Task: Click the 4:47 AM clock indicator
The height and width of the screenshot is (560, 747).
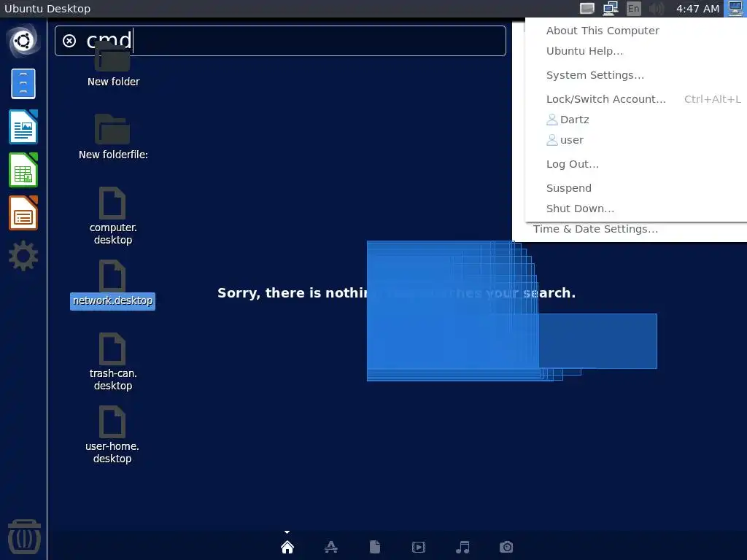Action: click(697, 9)
